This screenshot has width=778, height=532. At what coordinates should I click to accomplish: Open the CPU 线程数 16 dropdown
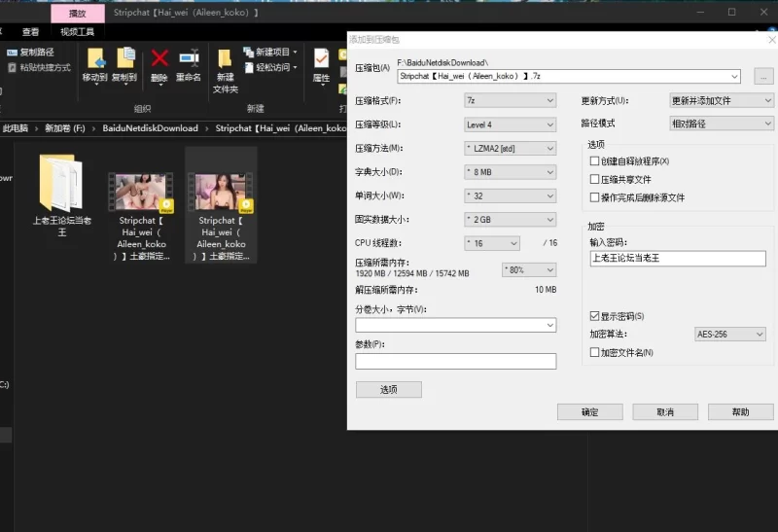492,243
